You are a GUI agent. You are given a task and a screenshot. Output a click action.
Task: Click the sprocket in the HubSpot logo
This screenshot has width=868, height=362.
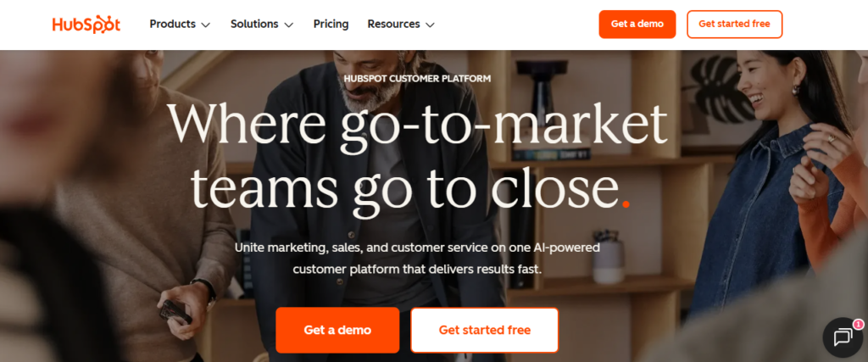(x=100, y=23)
